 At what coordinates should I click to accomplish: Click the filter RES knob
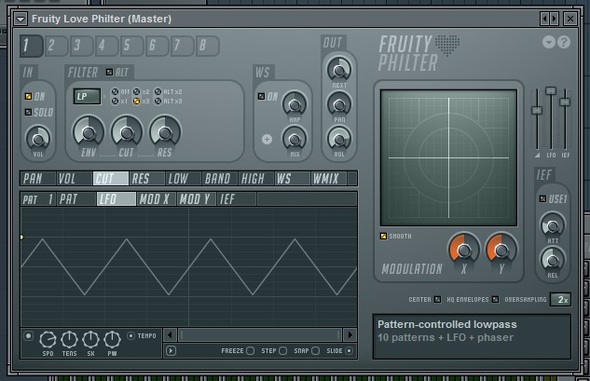tap(165, 132)
